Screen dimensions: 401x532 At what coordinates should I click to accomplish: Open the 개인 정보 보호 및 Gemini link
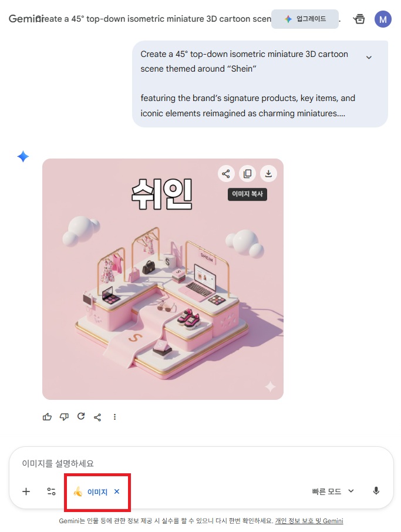(309, 521)
